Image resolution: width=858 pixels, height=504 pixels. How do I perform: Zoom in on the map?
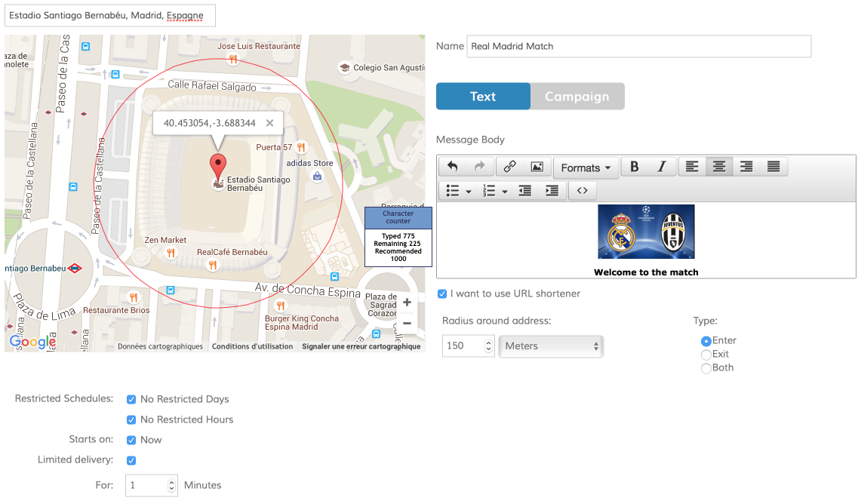coord(407,303)
